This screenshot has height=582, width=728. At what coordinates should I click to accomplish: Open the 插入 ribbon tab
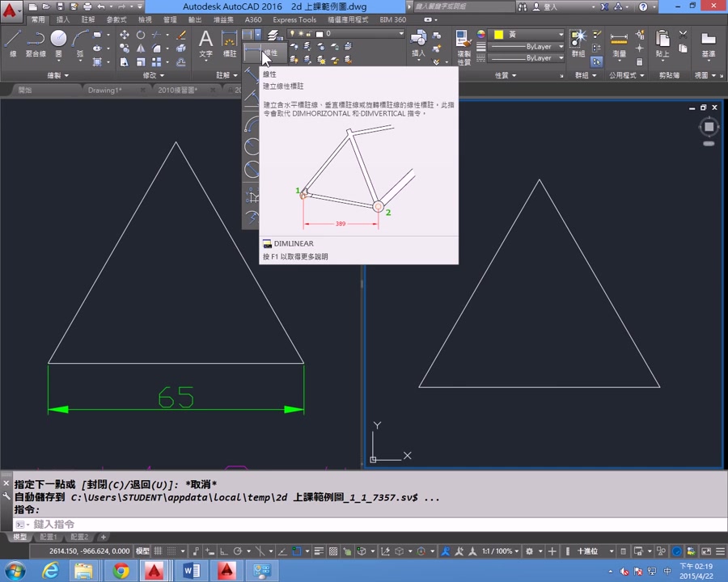[62, 19]
